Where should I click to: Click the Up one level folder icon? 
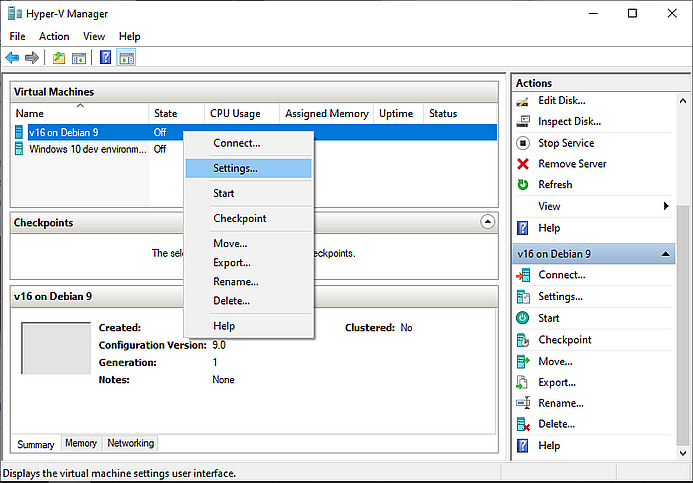tap(59, 58)
